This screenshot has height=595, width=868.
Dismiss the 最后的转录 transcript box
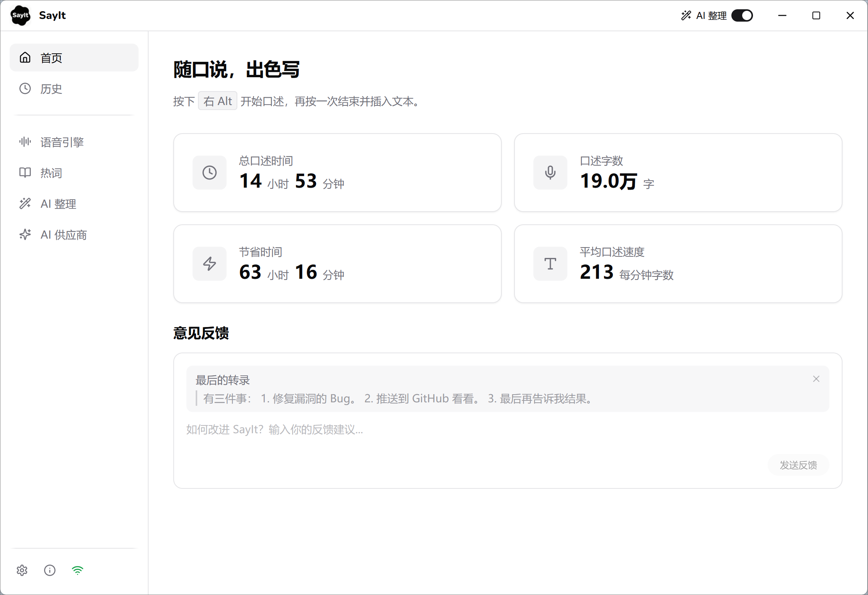pos(816,379)
